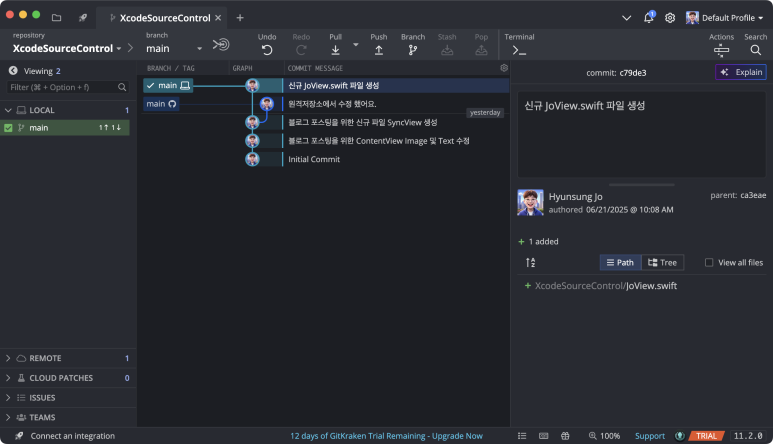Open 100% zoom control
Viewport: 773px width, 444px height.
604,436
